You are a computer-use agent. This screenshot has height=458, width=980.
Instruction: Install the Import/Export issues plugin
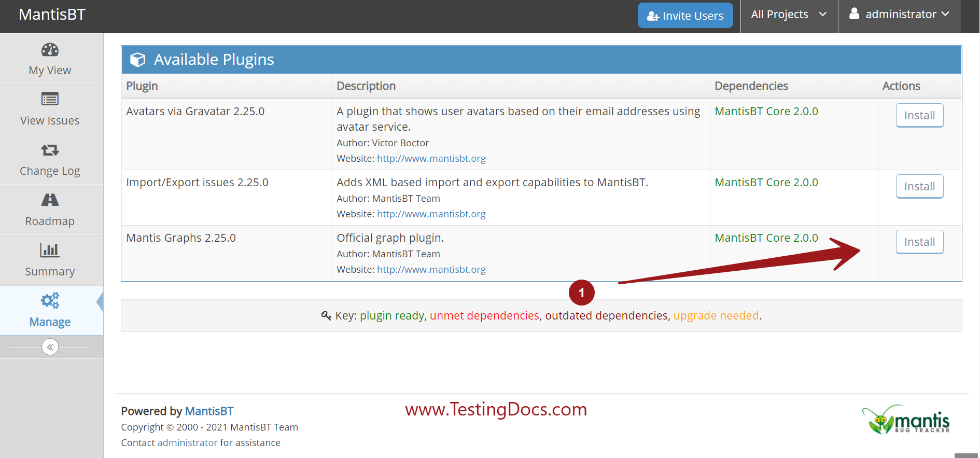pos(919,186)
